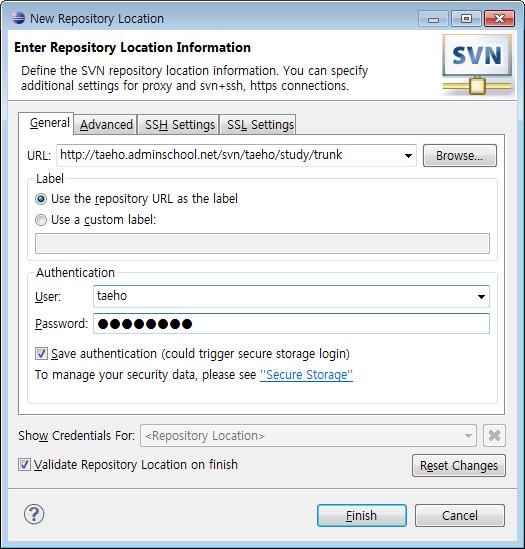Open the User dropdown list
525x549 pixels.
tap(481, 297)
